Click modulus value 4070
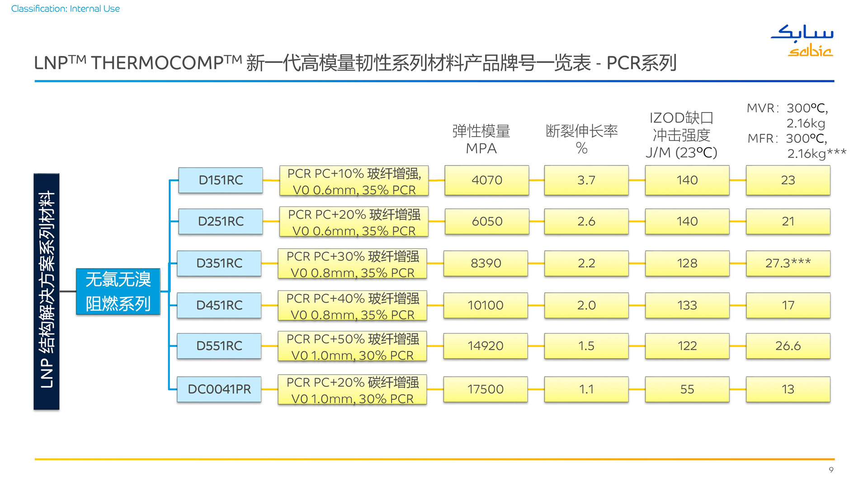 pos(487,180)
